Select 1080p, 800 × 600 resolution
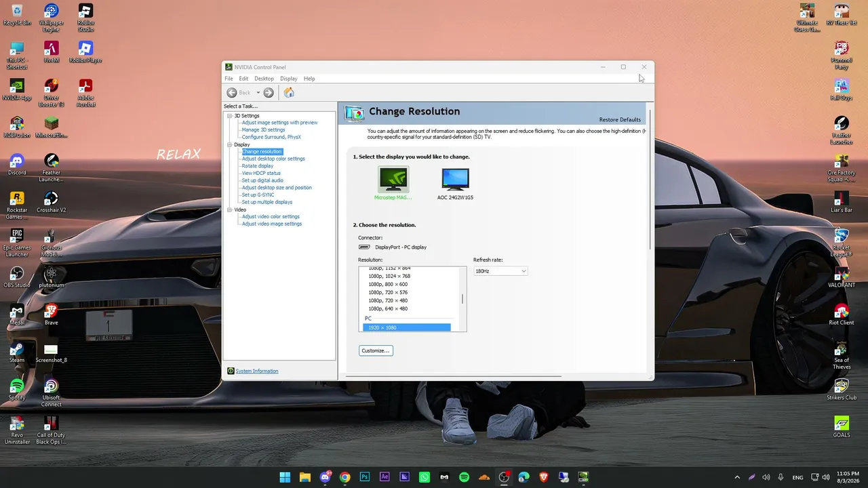The width and height of the screenshot is (868, 488). click(x=388, y=285)
